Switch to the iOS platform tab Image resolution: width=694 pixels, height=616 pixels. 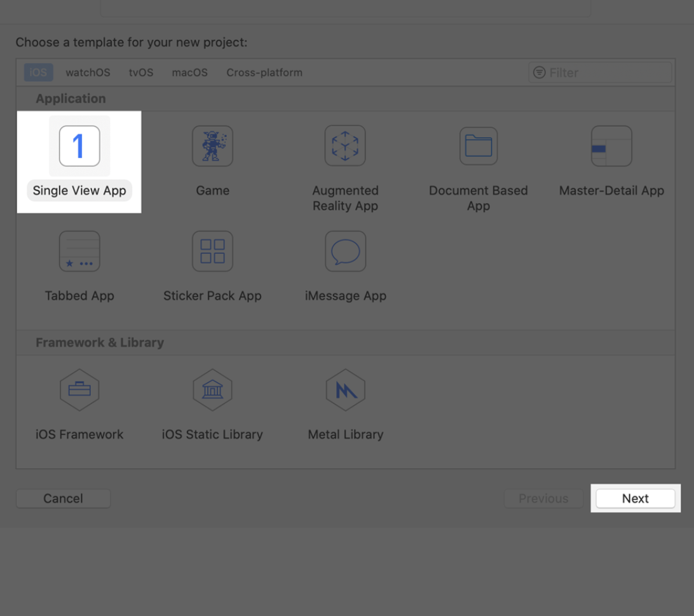[x=39, y=72]
